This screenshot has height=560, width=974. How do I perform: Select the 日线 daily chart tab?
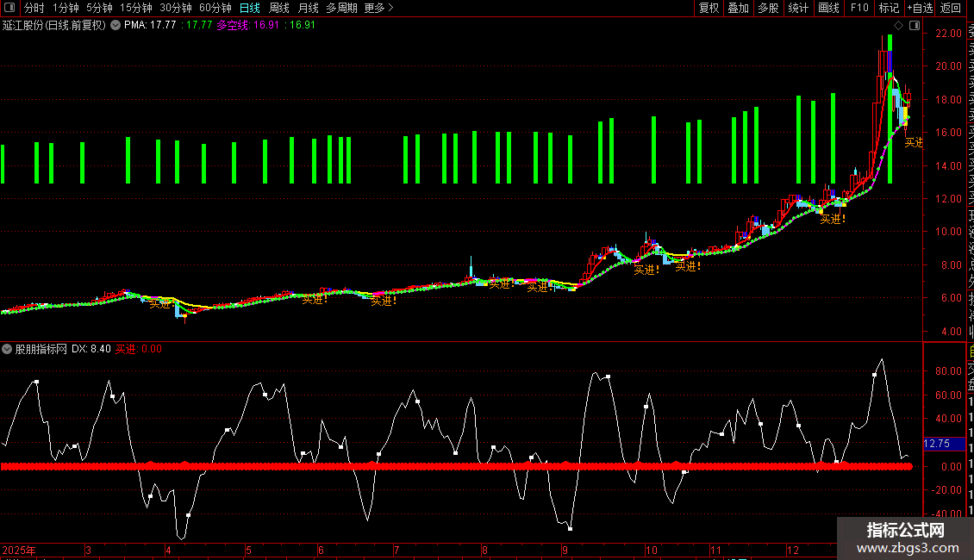click(x=250, y=8)
